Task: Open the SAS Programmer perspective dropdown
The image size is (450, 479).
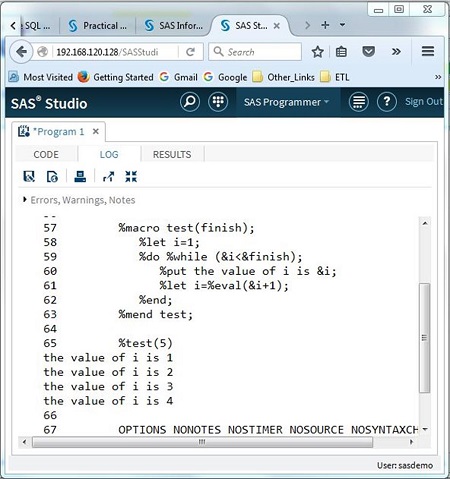Action: pos(286,102)
